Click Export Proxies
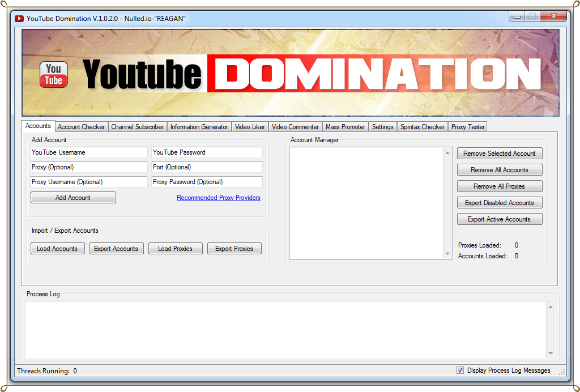580x392 pixels. (x=234, y=248)
